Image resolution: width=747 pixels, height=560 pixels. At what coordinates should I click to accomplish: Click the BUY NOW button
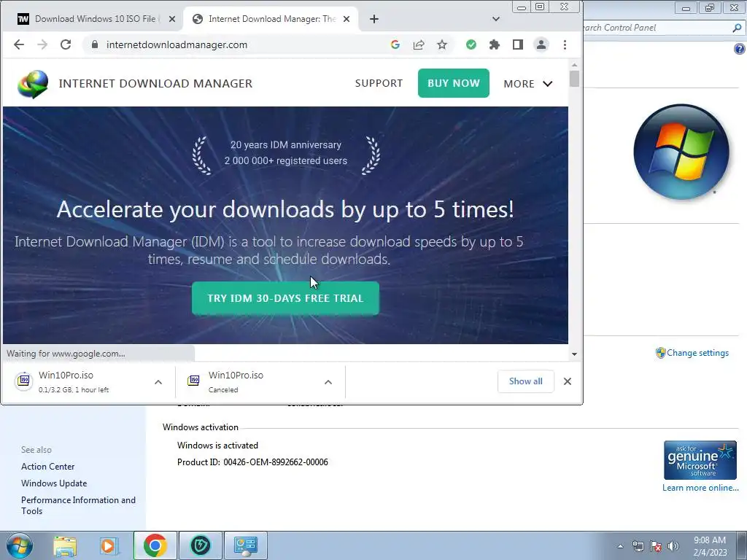coord(454,83)
